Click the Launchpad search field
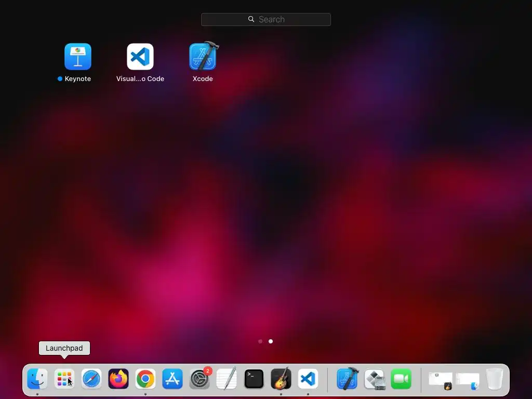This screenshot has width=532, height=399. [265, 19]
